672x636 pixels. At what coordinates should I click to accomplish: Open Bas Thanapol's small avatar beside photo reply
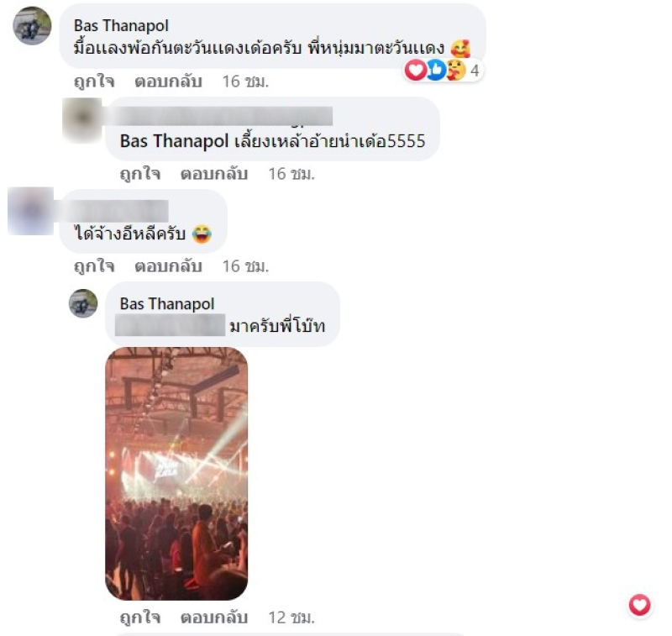click(x=83, y=303)
